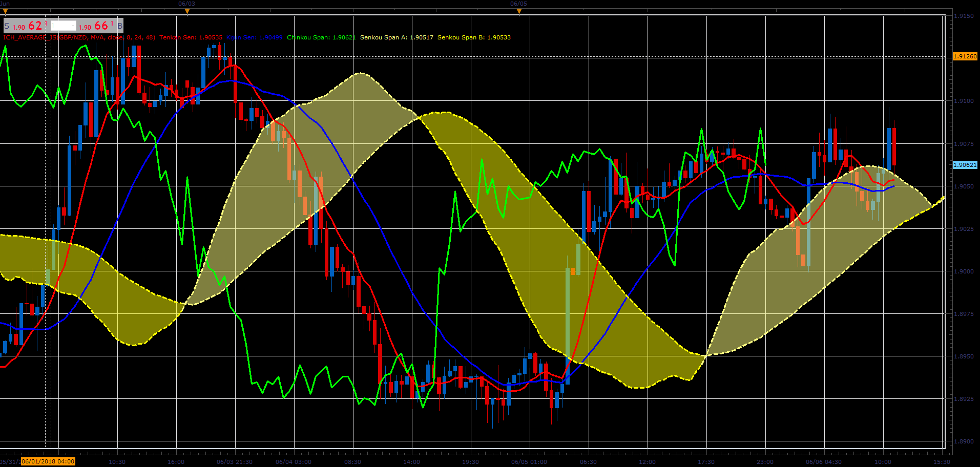Click the 17:30 time axis label
This screenshot has height=467, width=980.
[706, 462]
